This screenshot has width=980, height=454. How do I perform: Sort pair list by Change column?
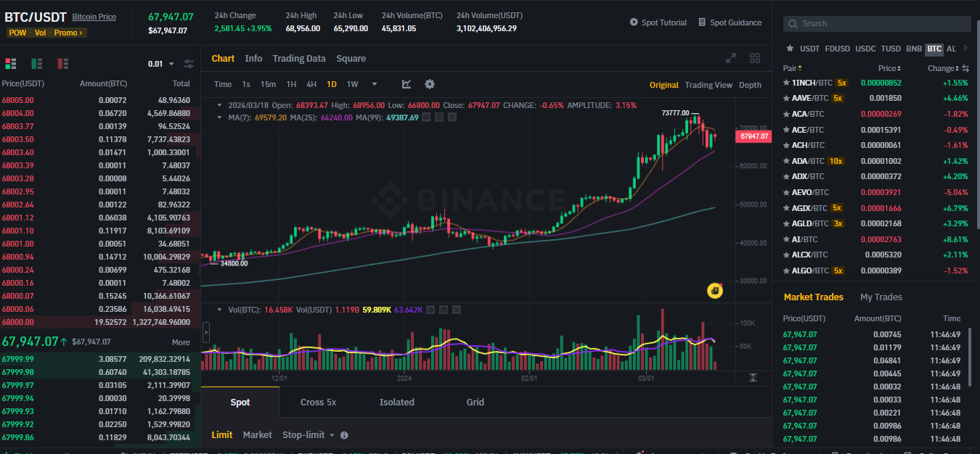(x=944, y=68)
